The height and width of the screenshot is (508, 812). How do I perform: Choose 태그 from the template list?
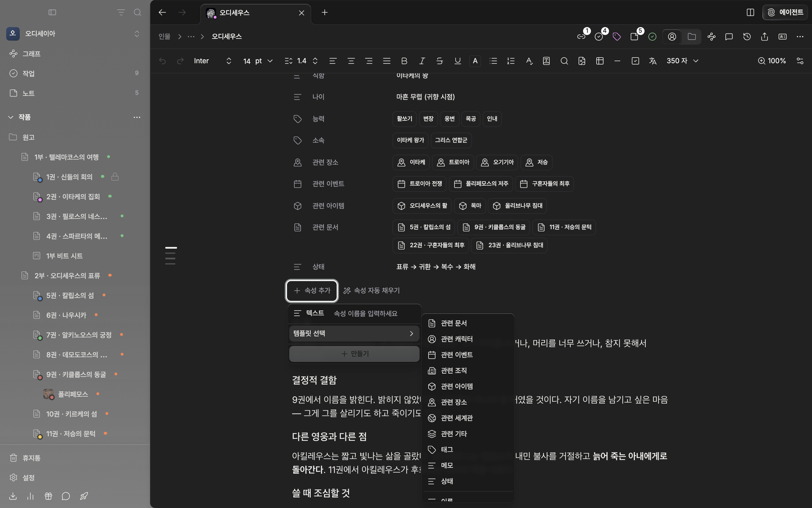click(468, 450)
